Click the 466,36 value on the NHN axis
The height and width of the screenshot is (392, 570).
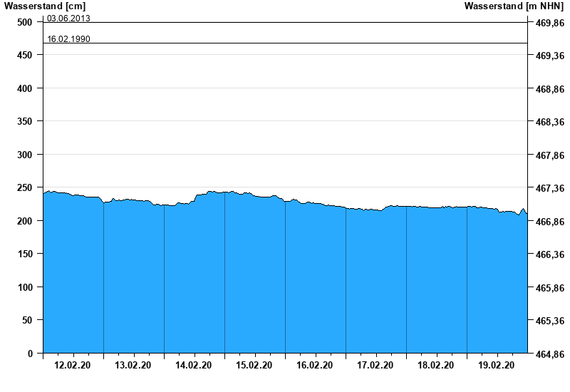click(550, 254)
